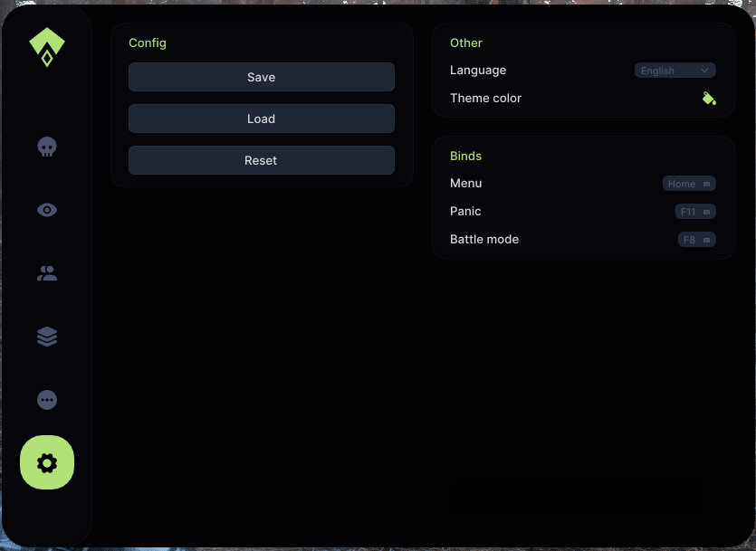Expand the Language dropdown showing English
Image resolution: width=756 pixels, height=551 pixels.
click(675, 71)
